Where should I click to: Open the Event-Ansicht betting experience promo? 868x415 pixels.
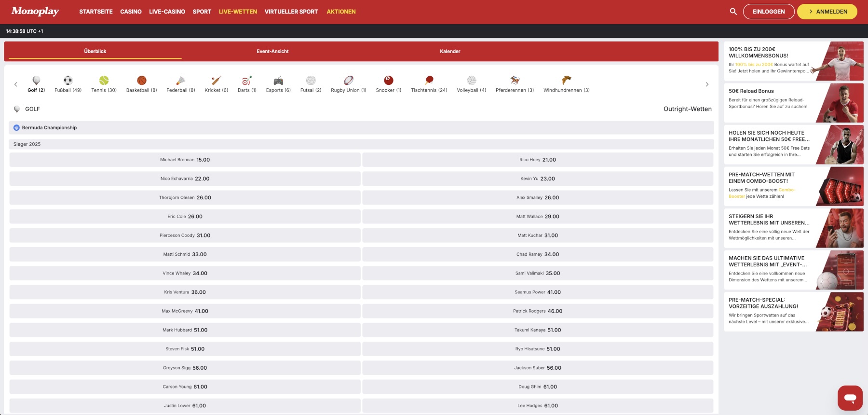(794, 270)
